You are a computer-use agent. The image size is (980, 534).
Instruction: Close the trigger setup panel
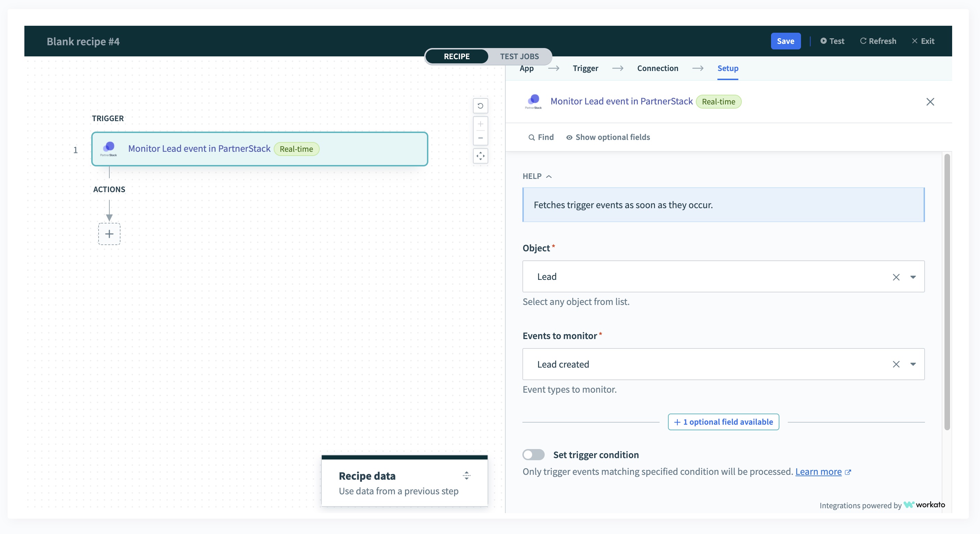pos(930,102)
